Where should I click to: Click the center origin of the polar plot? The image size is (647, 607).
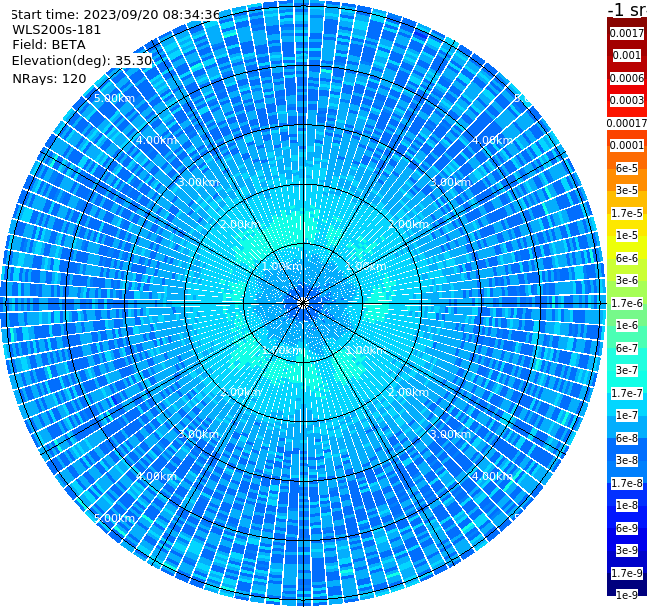tap(303, 303)
